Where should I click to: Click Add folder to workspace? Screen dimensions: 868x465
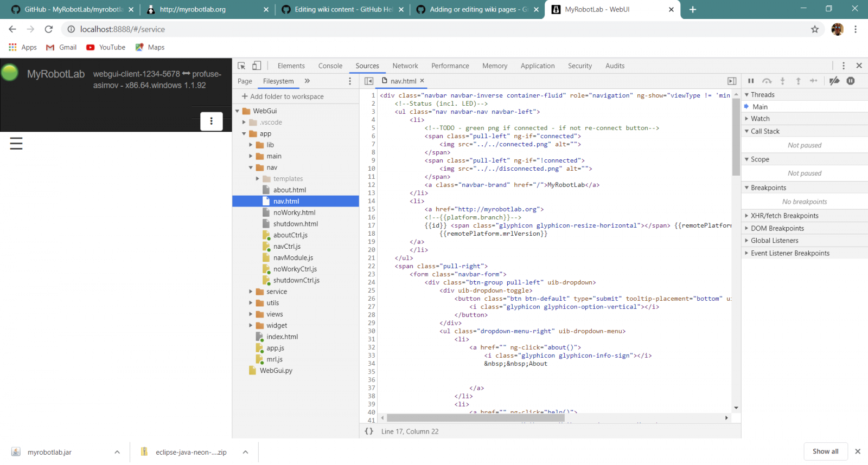(x=283, y=96)
